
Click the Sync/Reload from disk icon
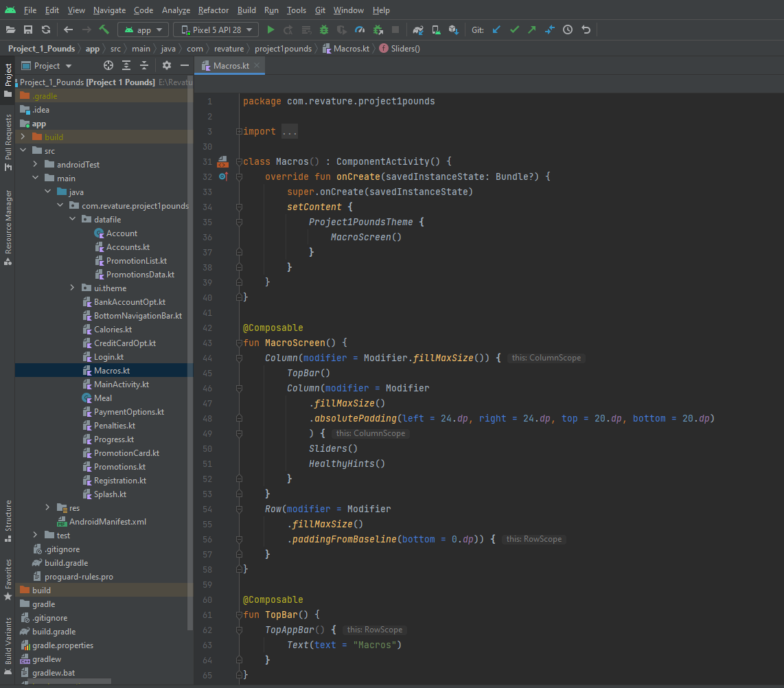pyautogui.click(x=46, y=30)
